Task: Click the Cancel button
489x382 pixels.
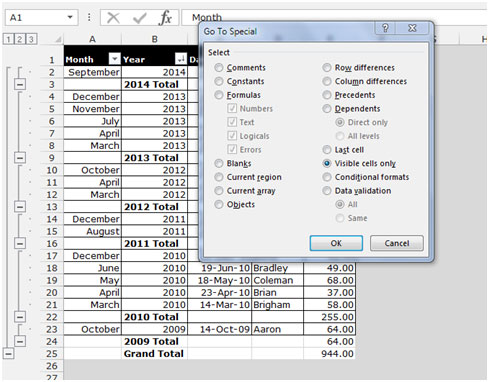Action: [x=397, y=243]
